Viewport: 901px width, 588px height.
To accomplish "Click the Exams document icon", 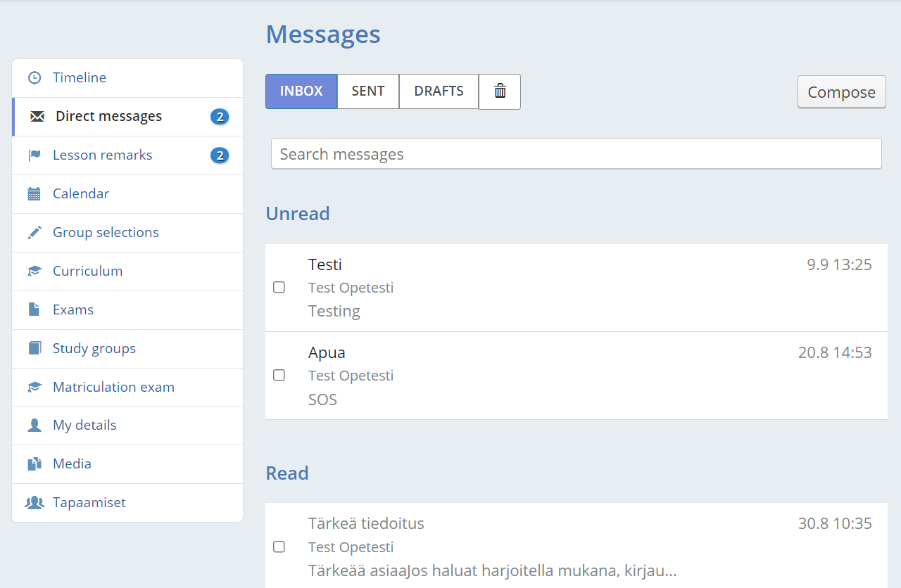I will point(34,309).
